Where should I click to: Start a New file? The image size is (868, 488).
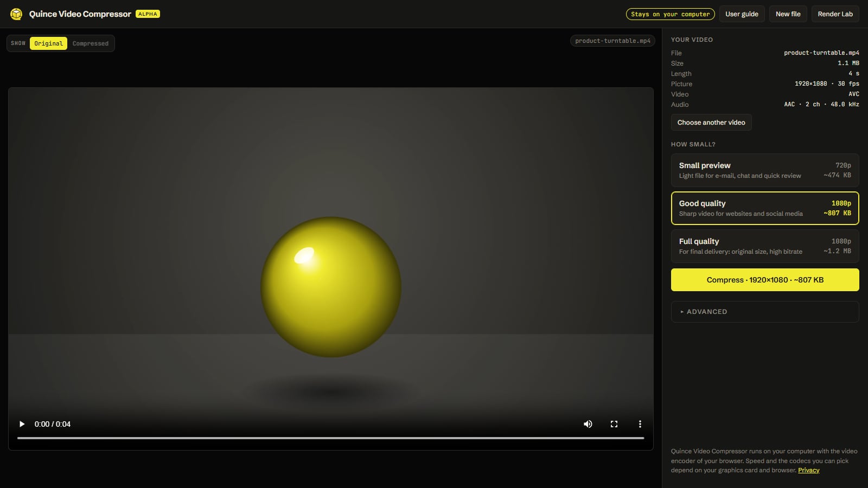click(788, 14)
